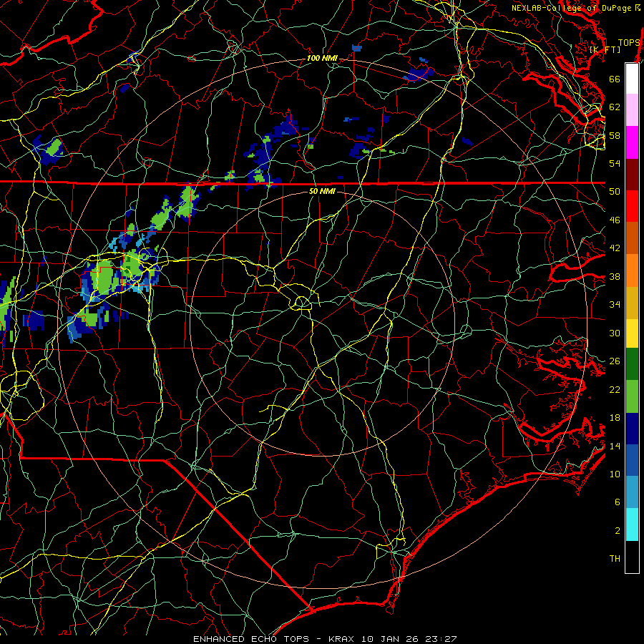
Task: Click the '100 NMI' range ring label
Action: [322, 59]
